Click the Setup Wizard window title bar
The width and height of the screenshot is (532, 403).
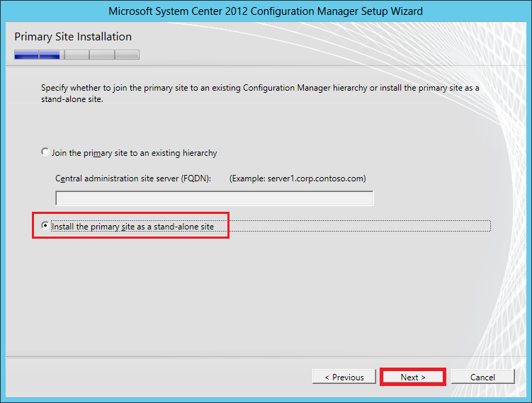(x=266, y=11)
